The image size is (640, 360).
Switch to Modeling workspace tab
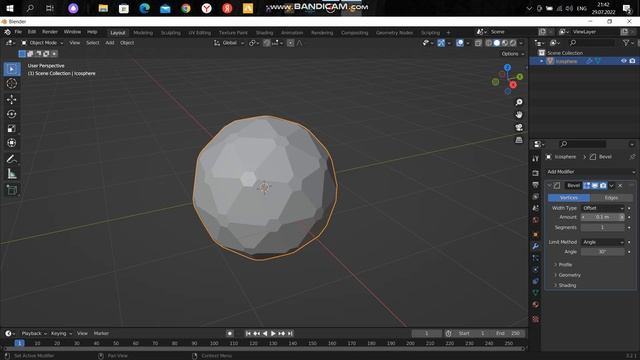click(x=143, y=33)
